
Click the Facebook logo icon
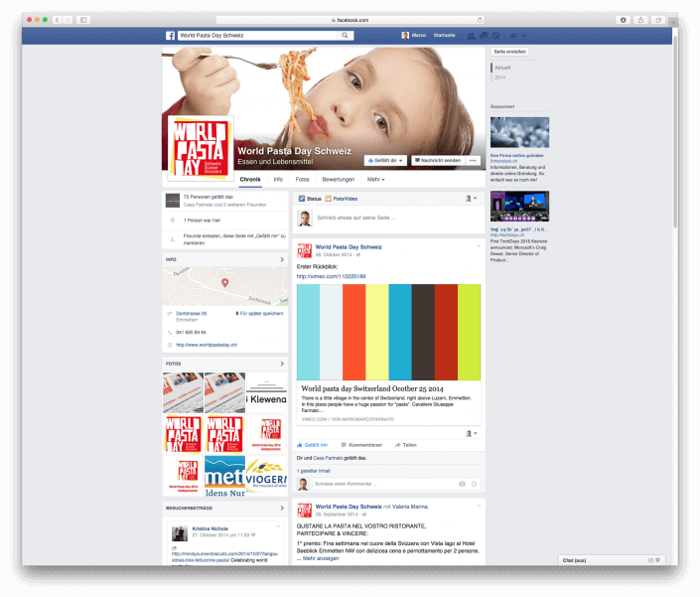coord(170,36)
